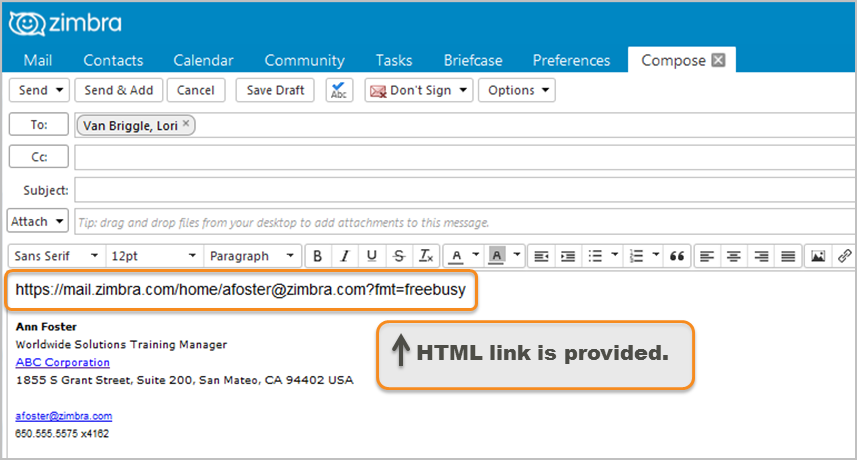
Task: Click in the Subject input field
Action: [x=465, y=190]
